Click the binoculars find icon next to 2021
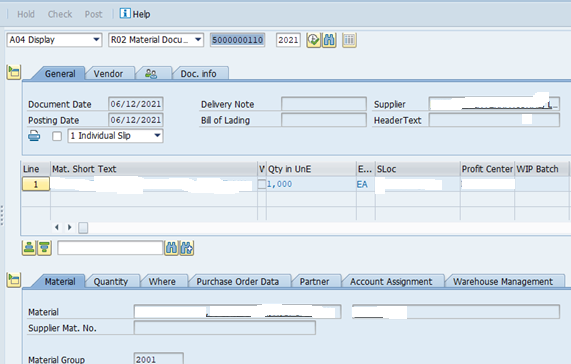571x364 pixels. [x=329, y=40]
